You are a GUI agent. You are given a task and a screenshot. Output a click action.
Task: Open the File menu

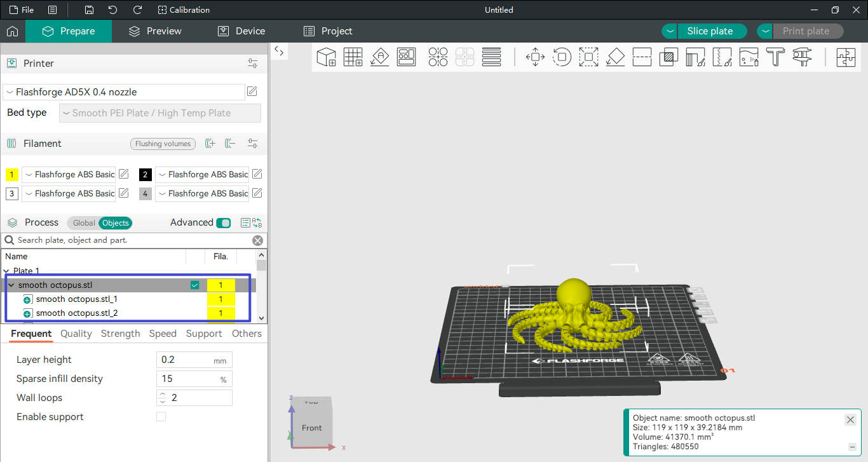(x=22, y=10)
